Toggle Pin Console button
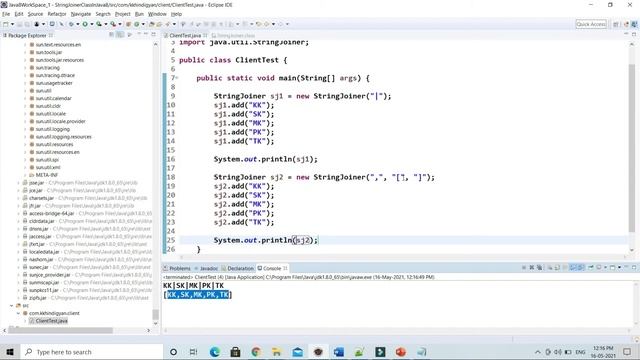The image size is (640, 360). [591, 268]
